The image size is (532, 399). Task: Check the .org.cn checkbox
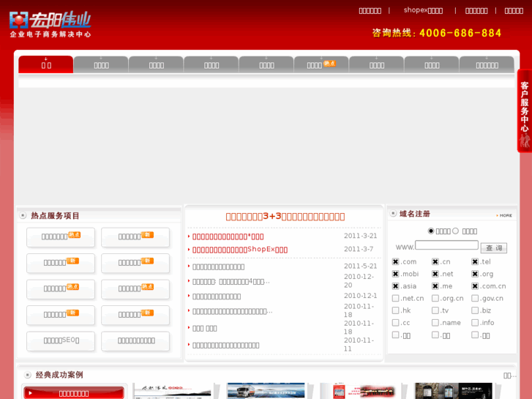(x=435, y=298)
